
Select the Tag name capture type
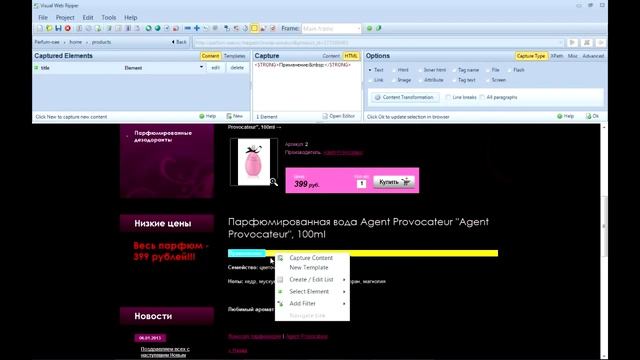pyautogui.click(x=454, y=70)
